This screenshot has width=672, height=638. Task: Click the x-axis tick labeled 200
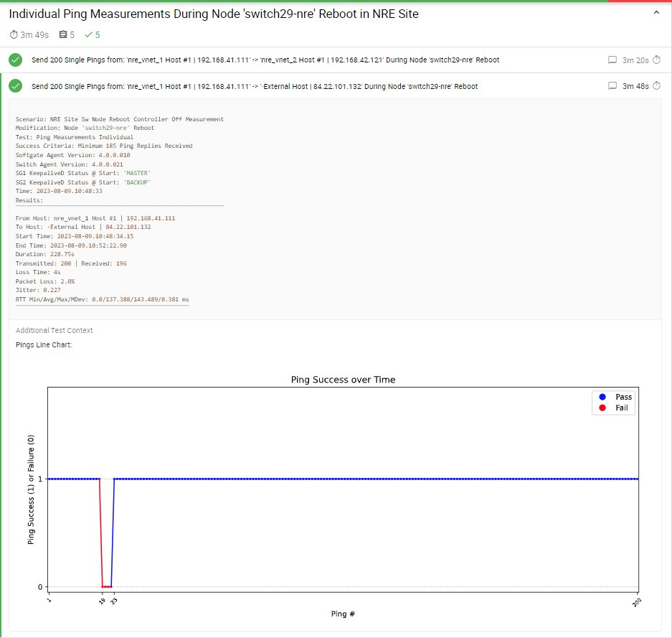tap(637, 602)
